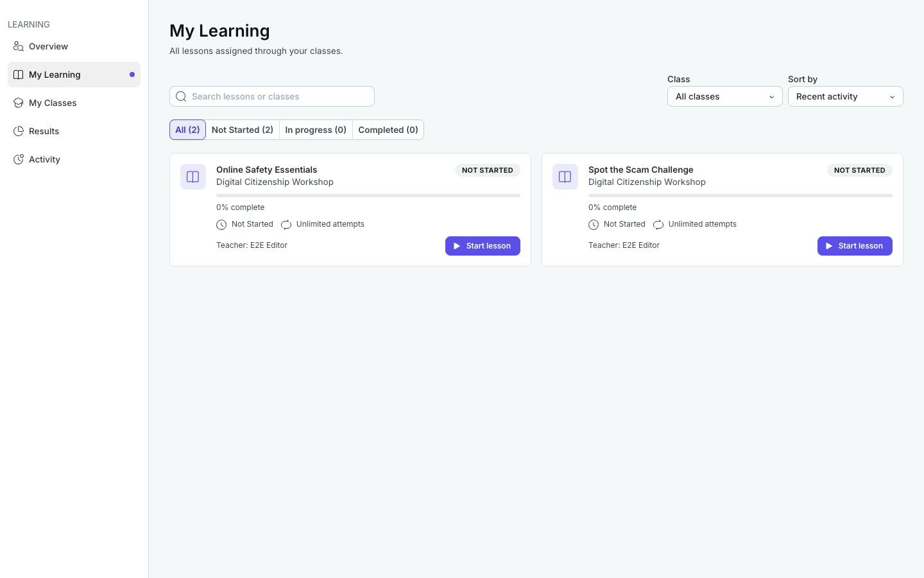The width and height of the screenshot is (924, 578).
Task: Switch to the Not Started (2) tab
Action: click(x=243, y=130)
